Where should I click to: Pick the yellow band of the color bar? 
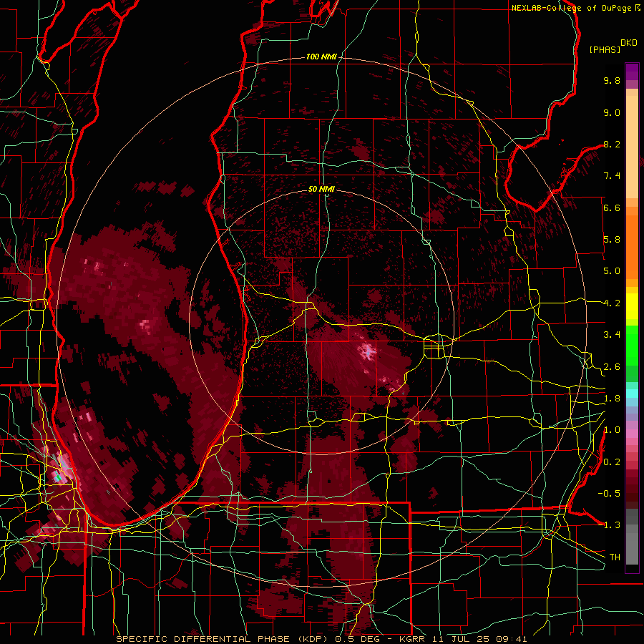[632, 306]
